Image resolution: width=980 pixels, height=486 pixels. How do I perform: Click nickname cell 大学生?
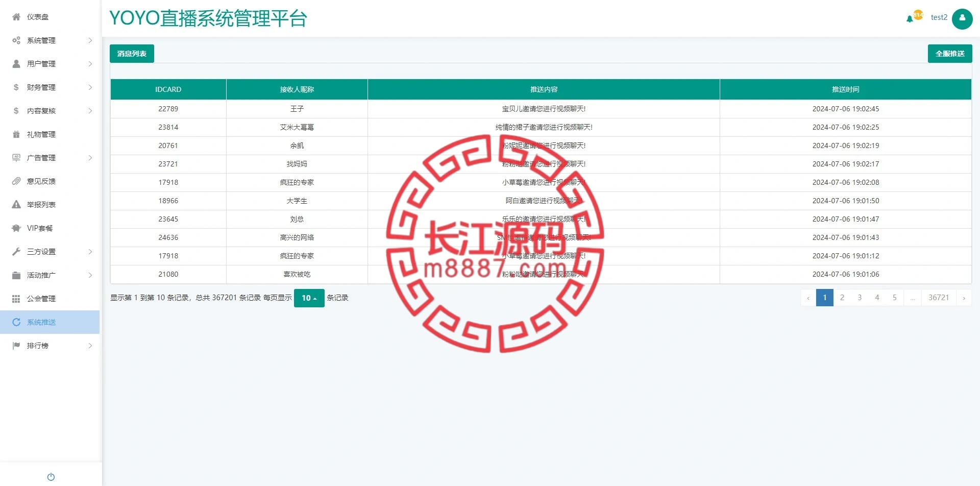pos(297,201)
